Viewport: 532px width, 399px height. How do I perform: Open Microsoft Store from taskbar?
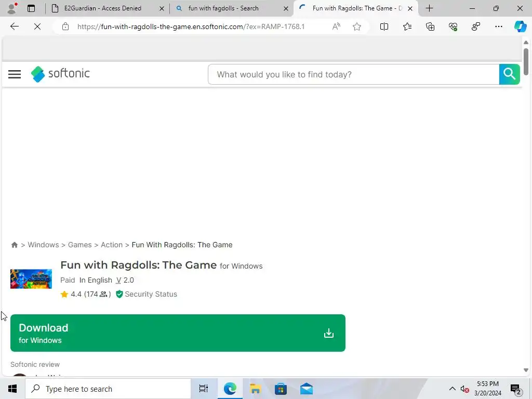(x=281, y=389)
